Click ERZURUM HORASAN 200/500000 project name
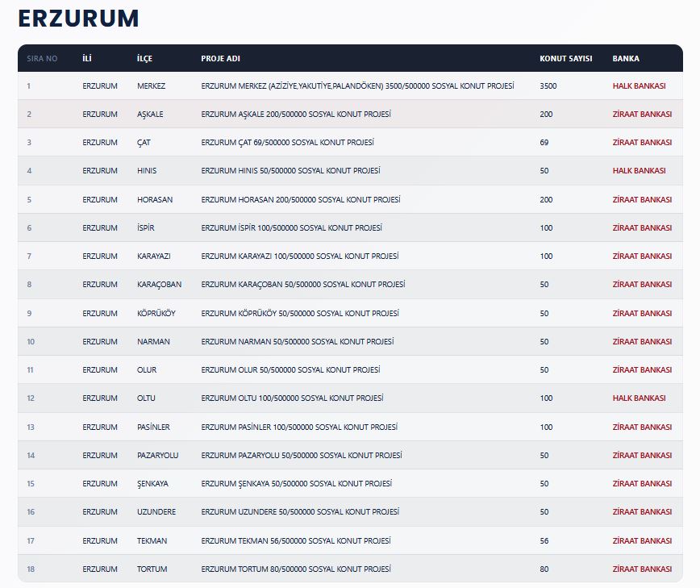 pyautogui.click(x=301, y=199)
